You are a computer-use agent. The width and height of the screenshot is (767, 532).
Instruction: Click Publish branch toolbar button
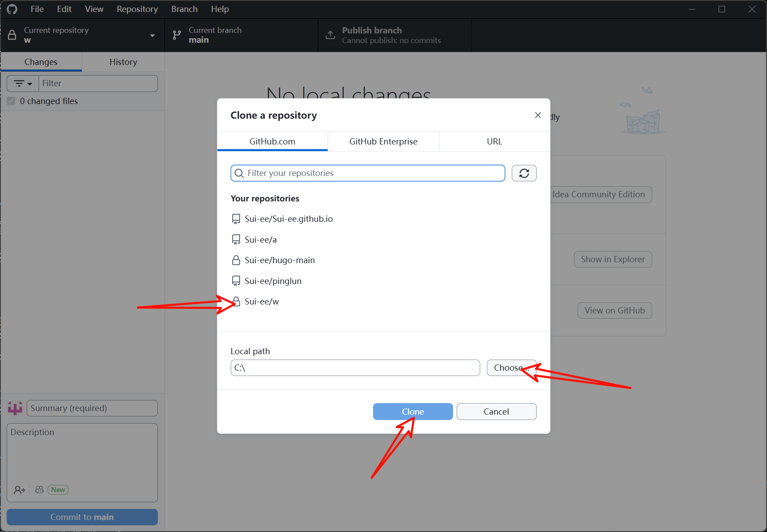[x=395, y=35]
